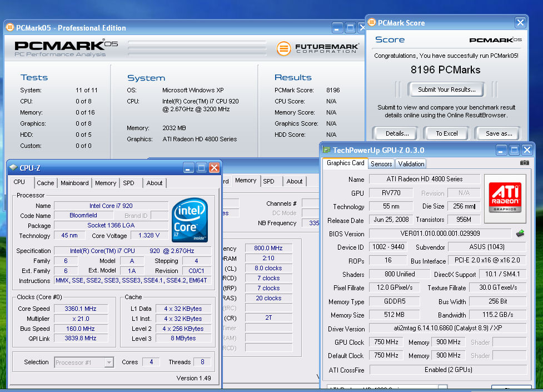Viewport: 543px width, 392px height.
Task: Click the Save as button
Action: [499, 134]
